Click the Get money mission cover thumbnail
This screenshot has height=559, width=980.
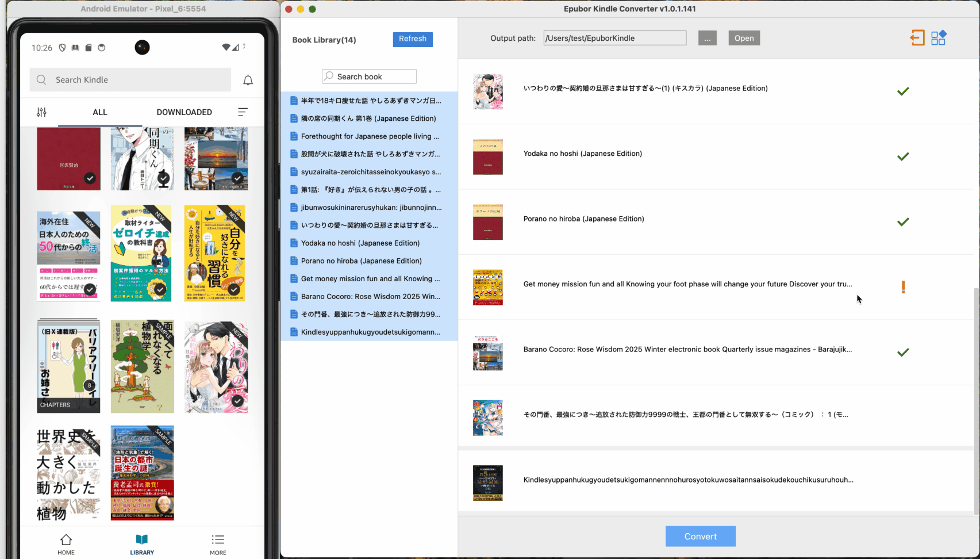coord(487,287)
